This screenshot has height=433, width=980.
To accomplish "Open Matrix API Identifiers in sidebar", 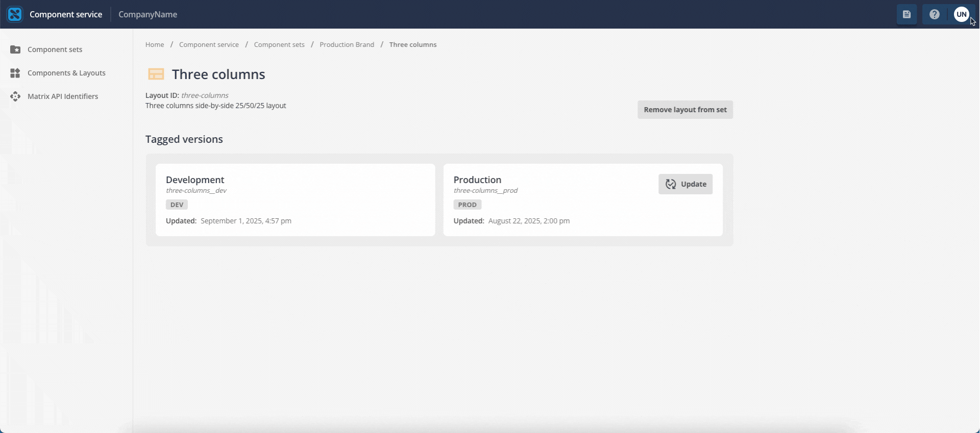I will point(63,96).
